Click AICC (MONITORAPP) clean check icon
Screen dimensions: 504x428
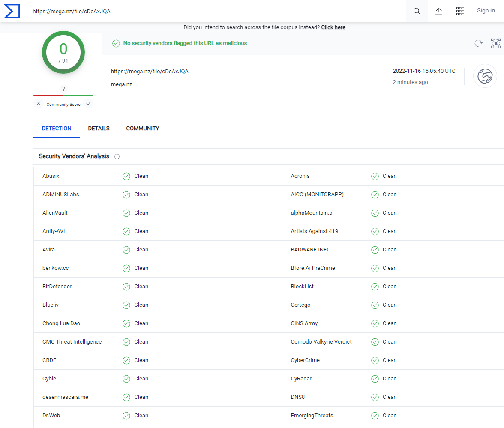(375, 195)
